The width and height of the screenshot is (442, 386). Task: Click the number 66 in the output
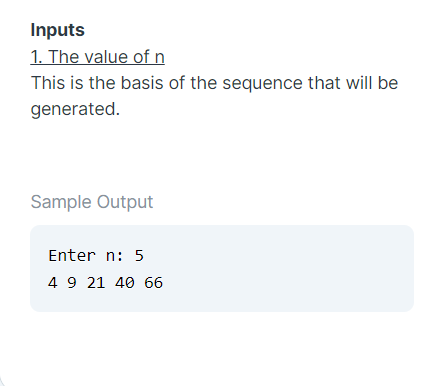tap(154, 283)
